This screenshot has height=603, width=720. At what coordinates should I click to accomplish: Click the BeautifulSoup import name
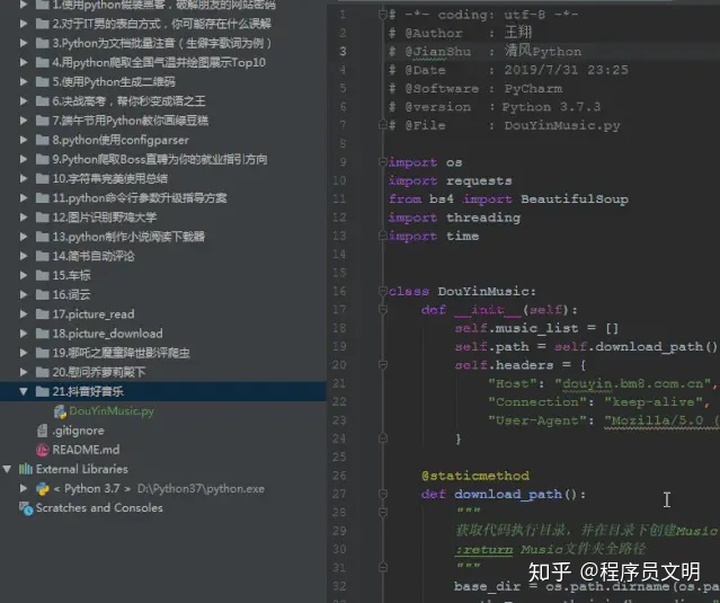click(574, 199)
